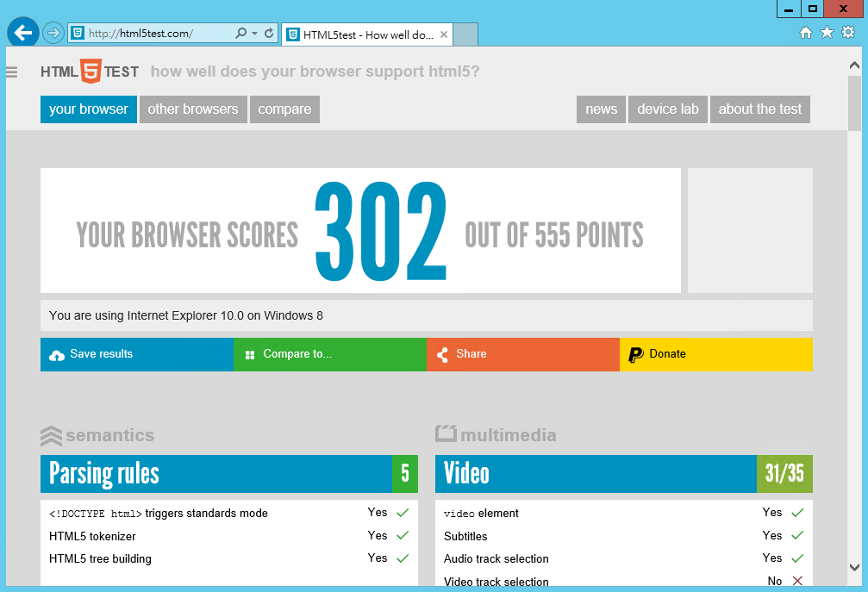Open 'about the test' page
This screenshot has width=868, height=592.
coord(760,109)
